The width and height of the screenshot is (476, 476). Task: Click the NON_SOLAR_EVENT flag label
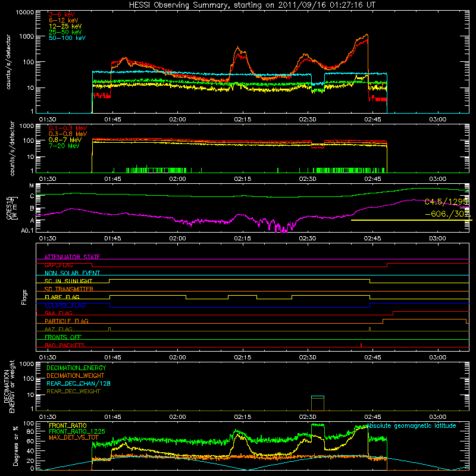click(72, 273)
